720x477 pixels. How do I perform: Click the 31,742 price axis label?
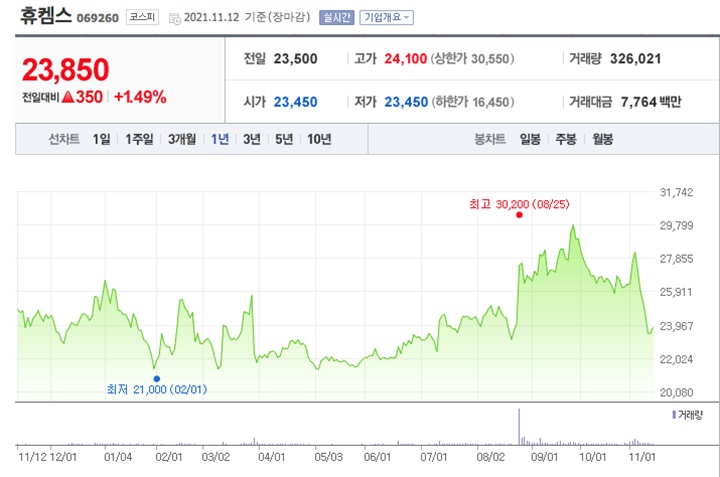(676, 192)
